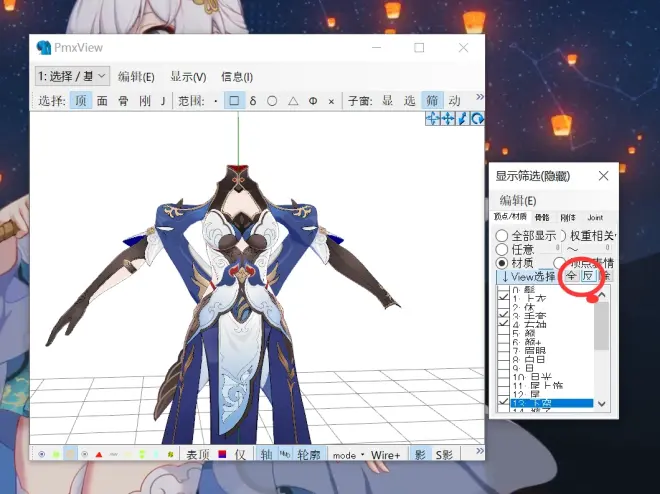Toggle the 仅 only-display button
This screenshot has width=660, height=494.
[240, 455]
